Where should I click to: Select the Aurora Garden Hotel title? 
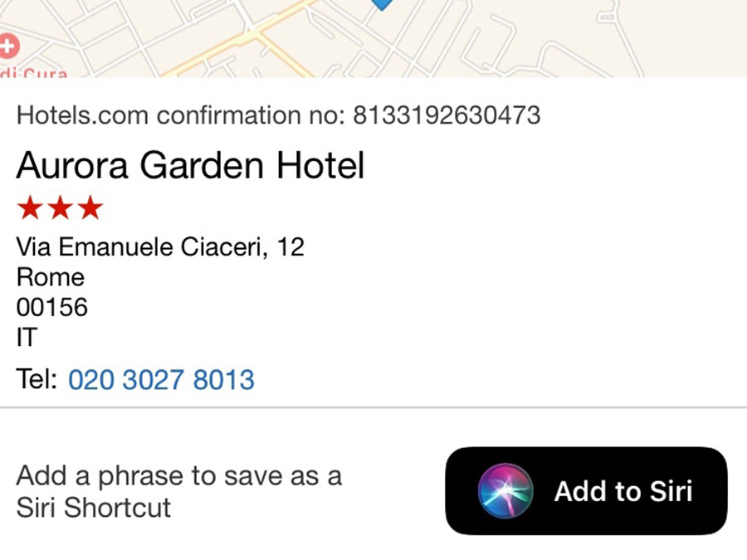(190, 166)
